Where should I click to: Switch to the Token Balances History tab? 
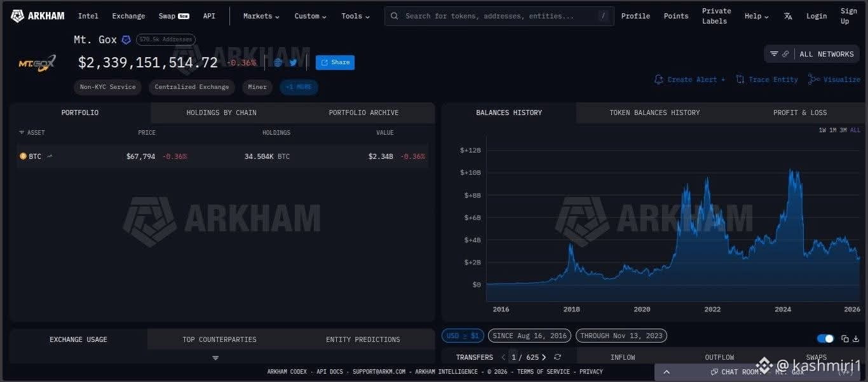click(x=654, y=113)
